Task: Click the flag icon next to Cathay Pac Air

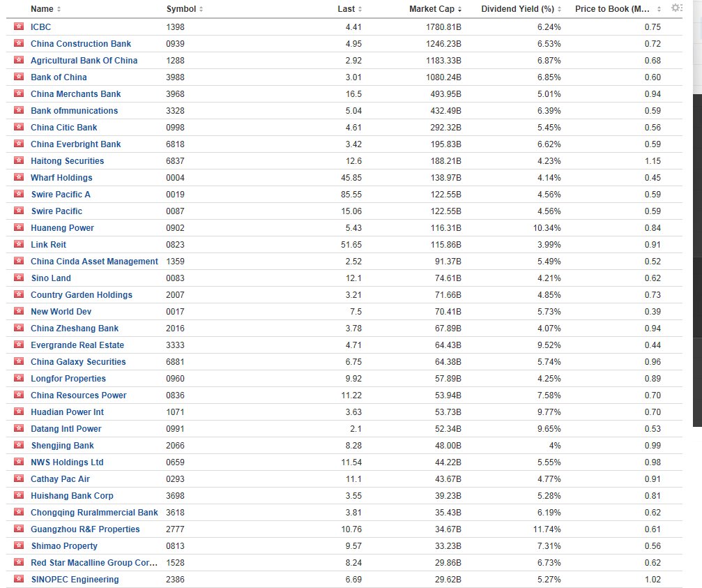Action: pyautogui.click(x=19, y=478)
